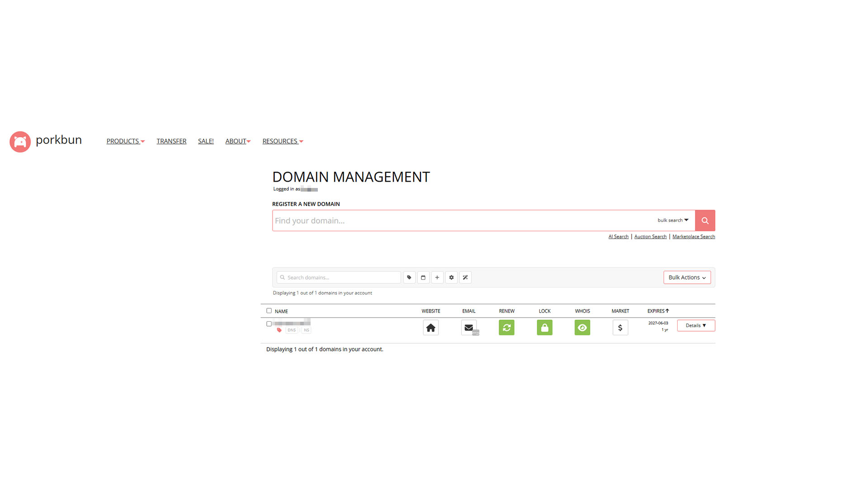Open the tag filter in the domain toolbar
Image resolution: width=868 pixels, height=488 pixels.
click(x=409, y=277)
